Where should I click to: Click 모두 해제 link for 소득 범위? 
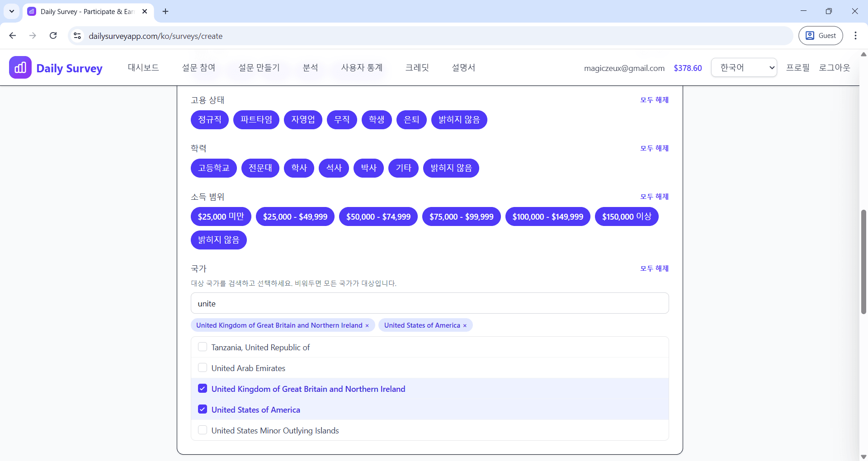[654, 197]
